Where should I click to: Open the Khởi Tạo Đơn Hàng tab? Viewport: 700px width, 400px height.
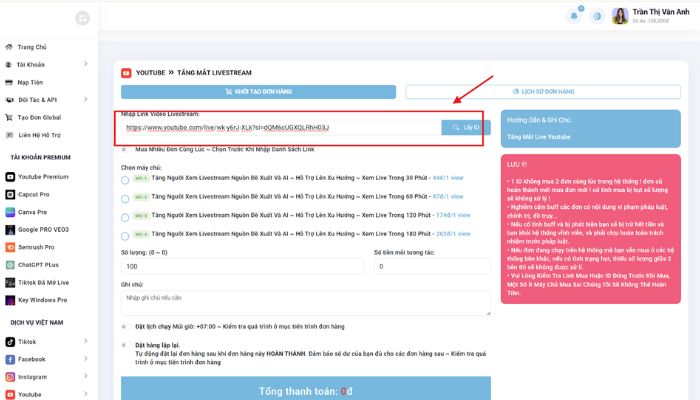258,92
